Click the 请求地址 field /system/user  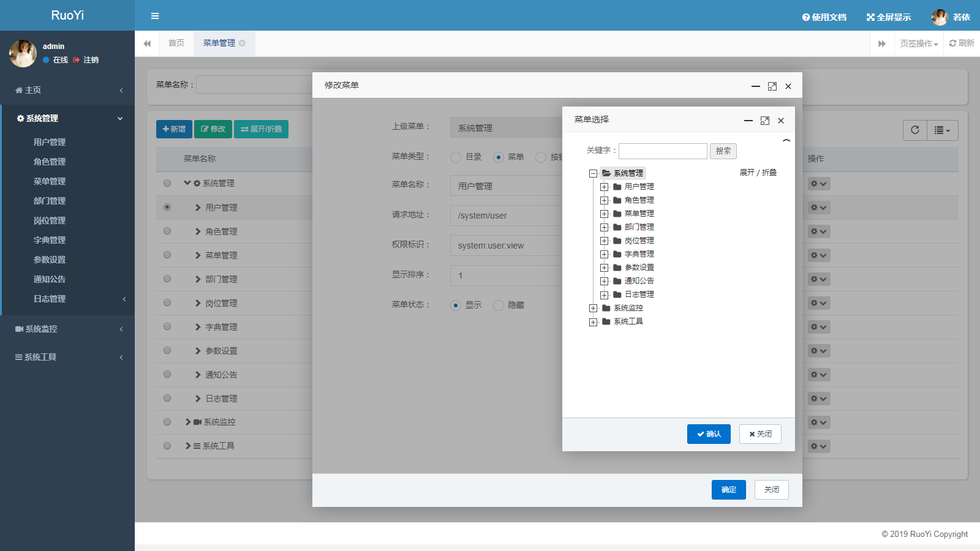pyautogui.click(x=507, y=216)
